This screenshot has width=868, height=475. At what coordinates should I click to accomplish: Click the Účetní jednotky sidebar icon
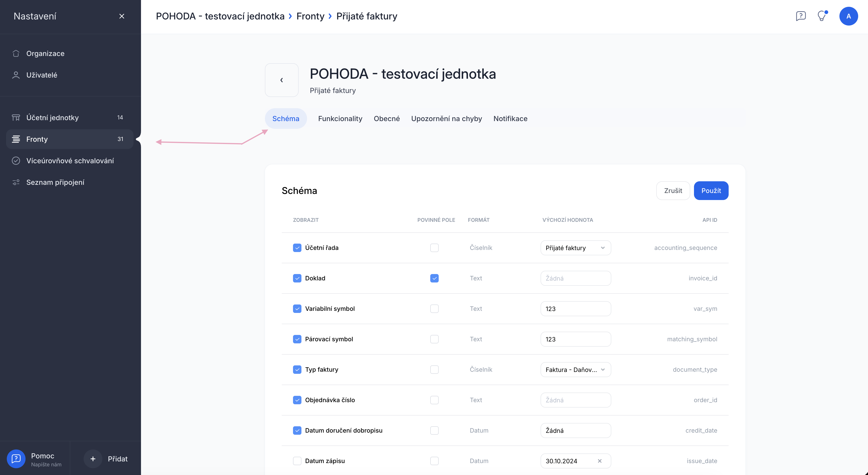[x=16, y=118]
